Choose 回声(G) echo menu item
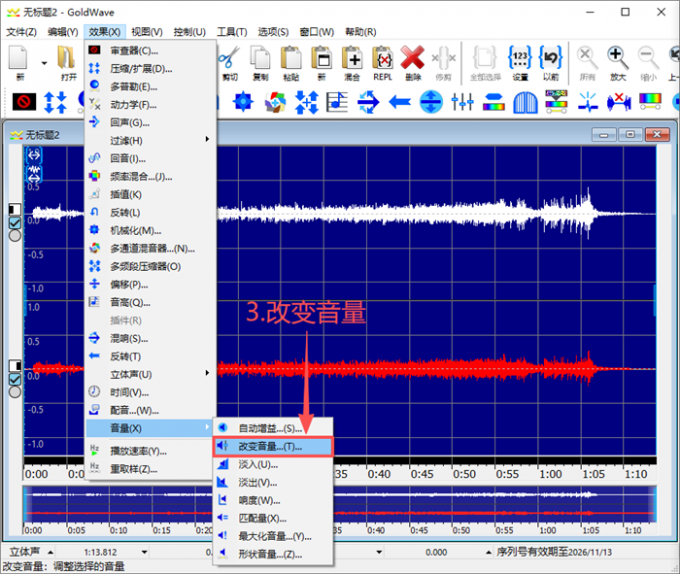Screen dimensions: 680x574 click(150, 123)
